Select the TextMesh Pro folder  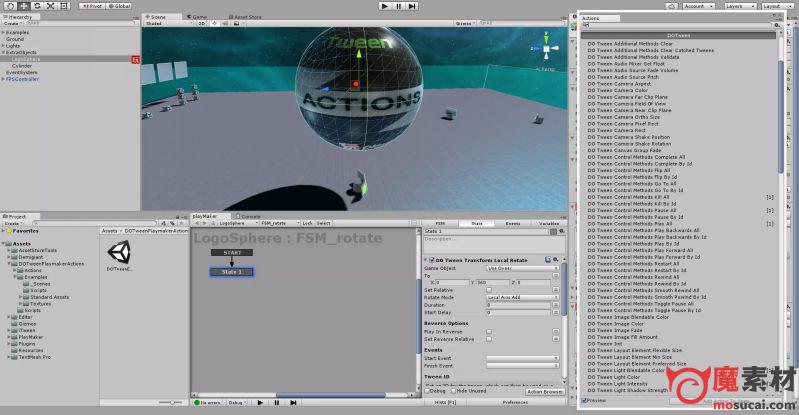pos(31,357)
